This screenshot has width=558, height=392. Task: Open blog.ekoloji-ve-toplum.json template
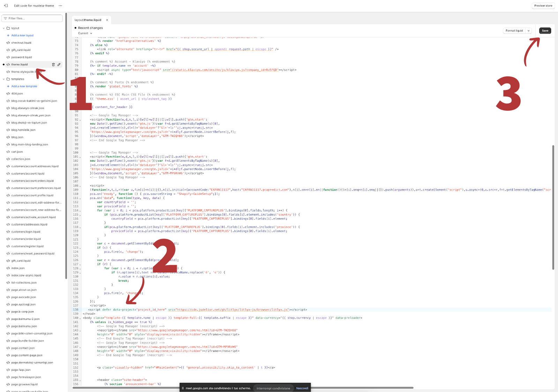click(x=29, y=123)
